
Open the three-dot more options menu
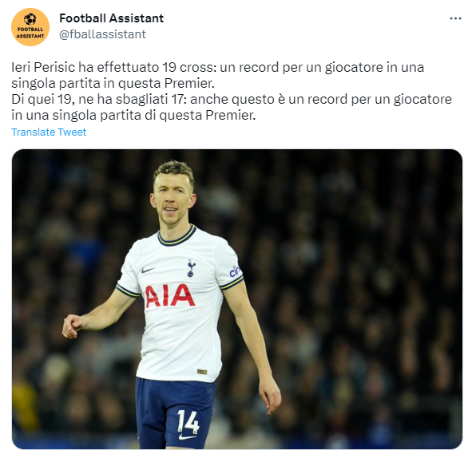pos(455,19)
